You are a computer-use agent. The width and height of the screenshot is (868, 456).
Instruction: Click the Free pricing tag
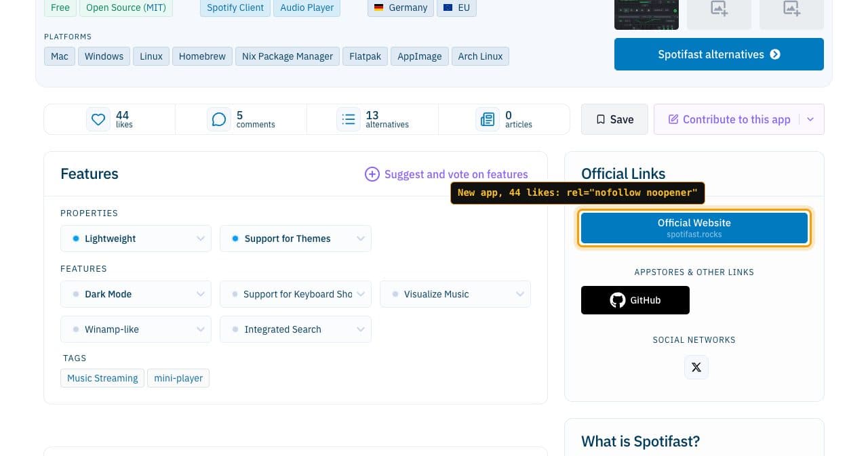coord(60,8)
